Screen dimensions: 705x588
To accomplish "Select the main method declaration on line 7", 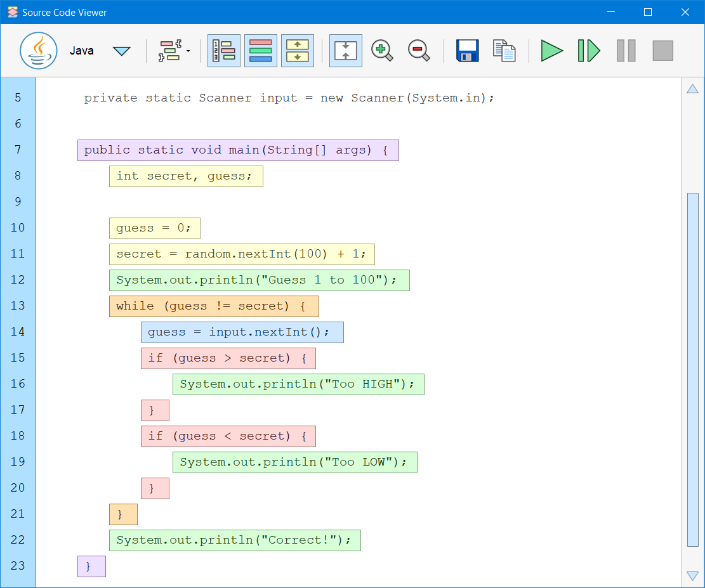I will (237, 150).
